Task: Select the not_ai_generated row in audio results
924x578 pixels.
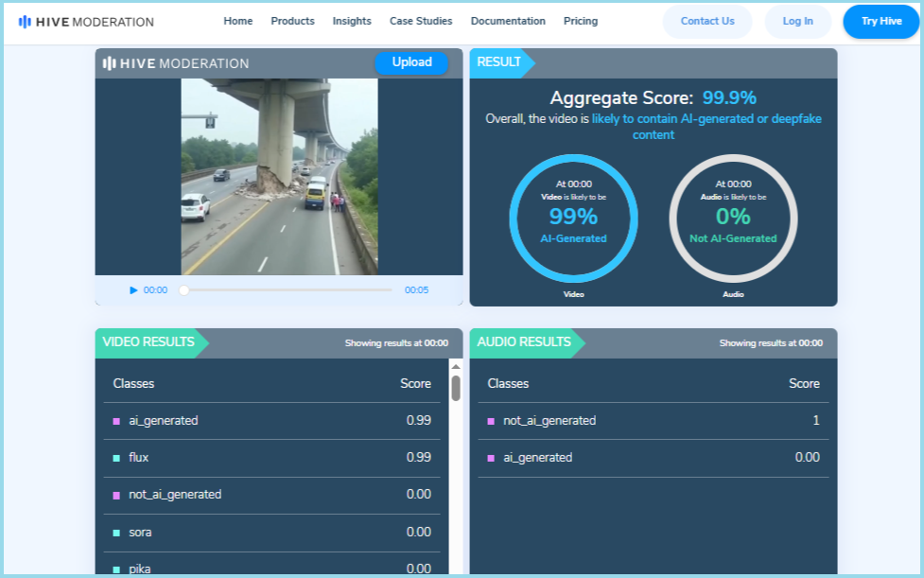Action: point(653,421)
